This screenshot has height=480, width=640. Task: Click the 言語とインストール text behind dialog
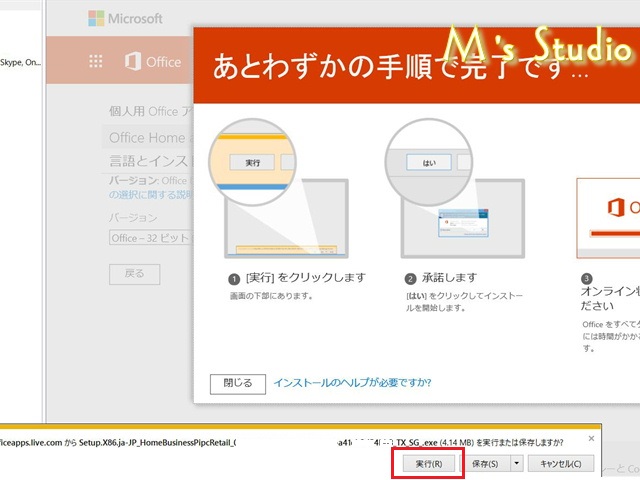pyautogui.click(x=150, y=161)
